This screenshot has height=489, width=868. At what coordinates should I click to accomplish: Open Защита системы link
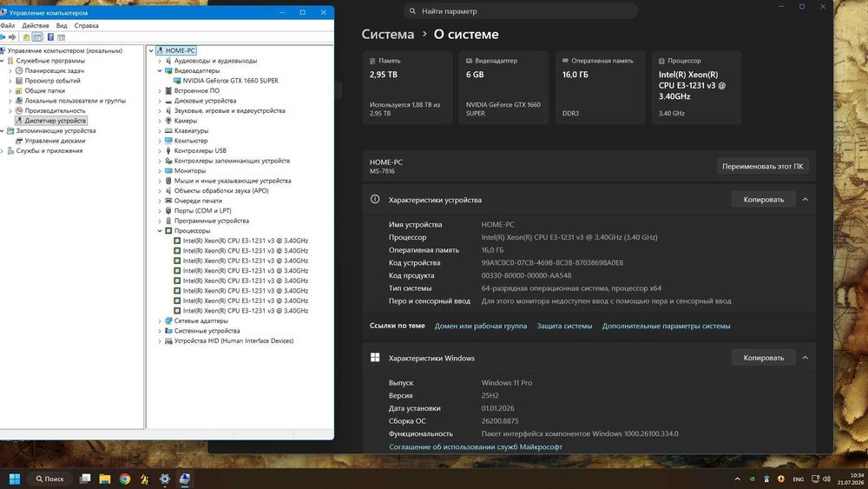(564, 327)
